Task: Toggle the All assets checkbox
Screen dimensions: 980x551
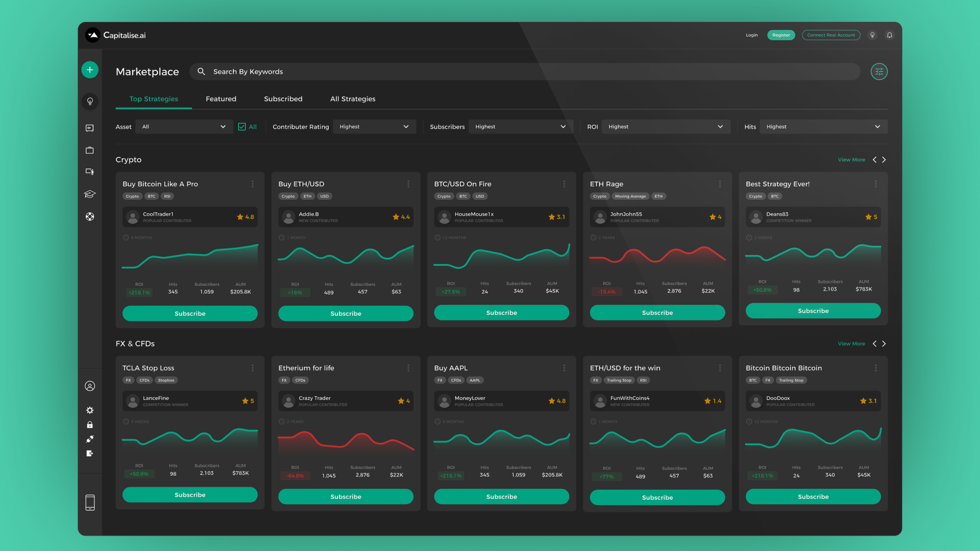Action: coord(241,127)
